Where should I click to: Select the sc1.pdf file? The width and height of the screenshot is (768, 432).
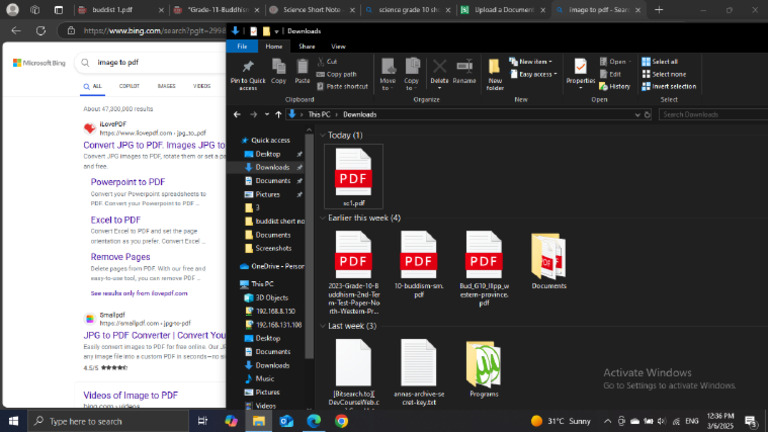354,176
